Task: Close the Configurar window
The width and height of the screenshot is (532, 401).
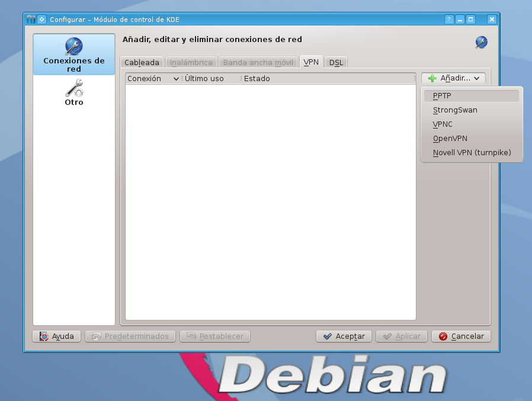Action: (x=492, y=20)
